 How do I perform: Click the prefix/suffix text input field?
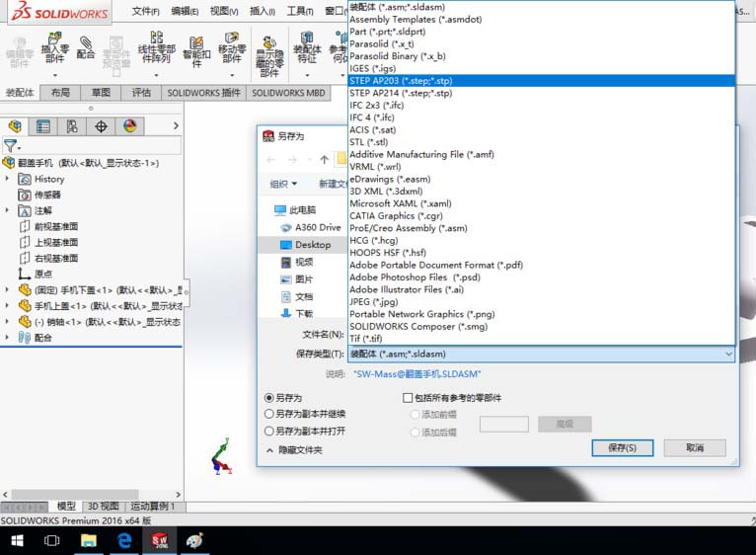[x=504, y=425]
